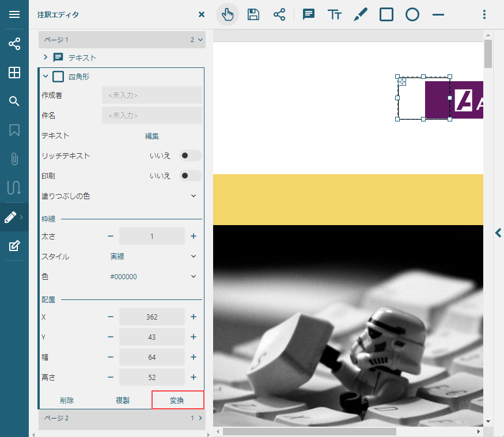Open the attachments paperclip panel
The image size is (504, 437).
[14, 159]
